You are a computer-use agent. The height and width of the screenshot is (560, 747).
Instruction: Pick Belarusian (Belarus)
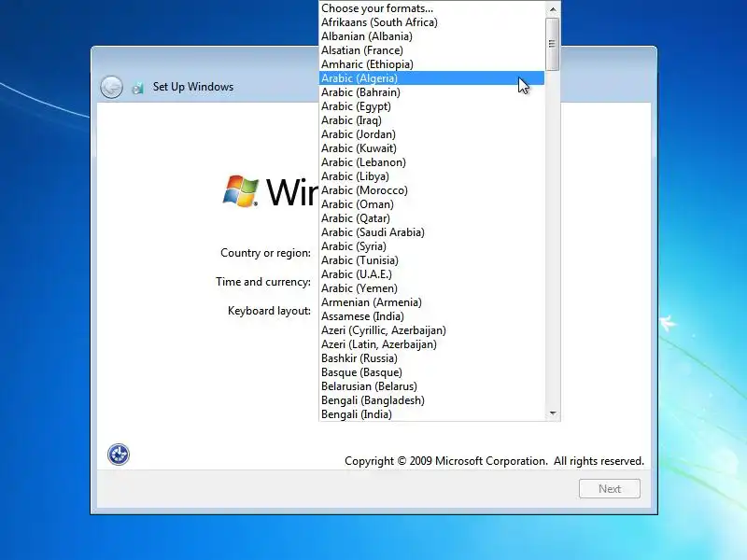click(431, 386)
